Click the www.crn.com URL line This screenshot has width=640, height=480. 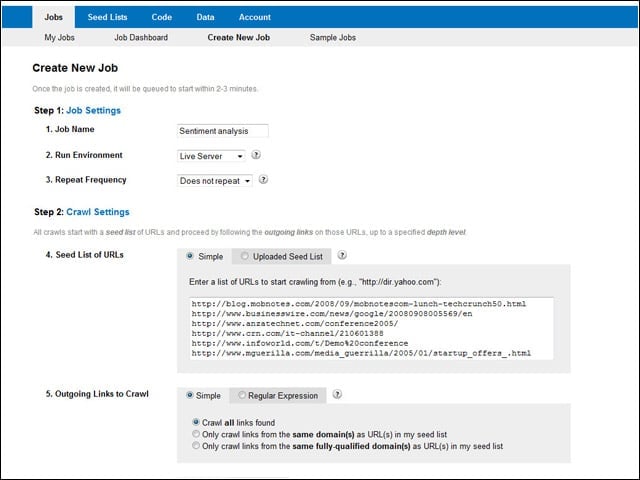tap(287, 333)
